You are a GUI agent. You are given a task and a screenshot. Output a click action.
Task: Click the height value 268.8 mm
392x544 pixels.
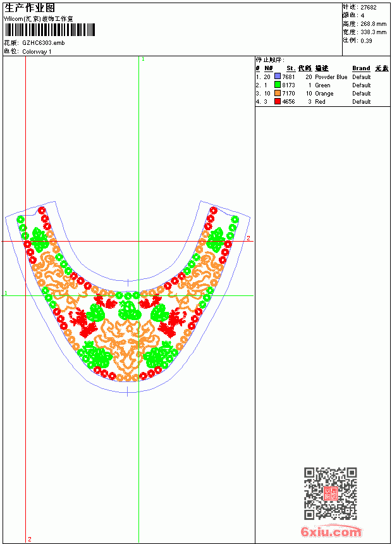point(373,24)
